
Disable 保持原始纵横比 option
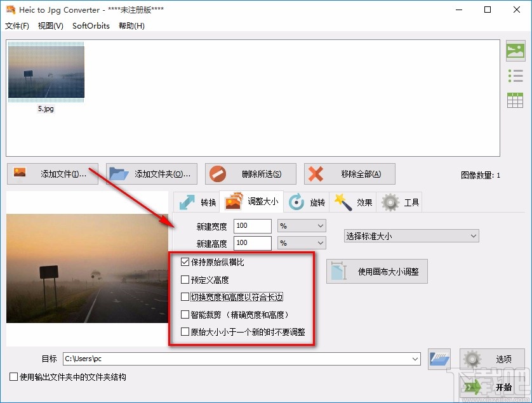185,262
